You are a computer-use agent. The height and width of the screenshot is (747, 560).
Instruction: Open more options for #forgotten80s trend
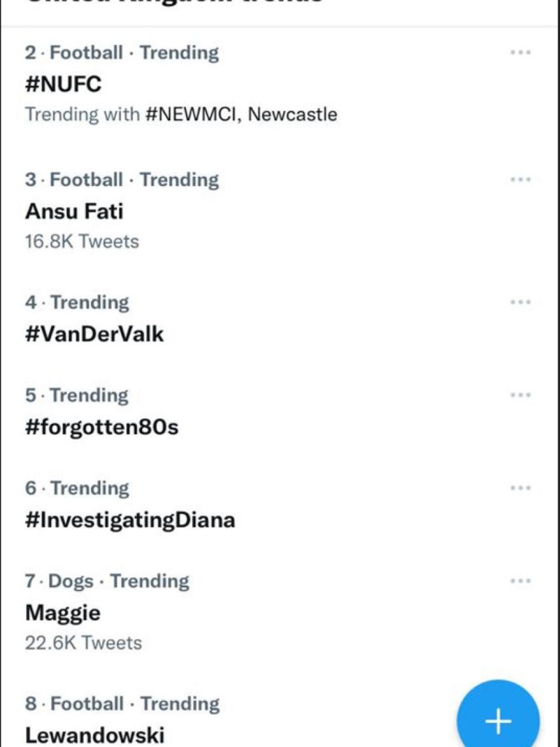pos(520,395)
